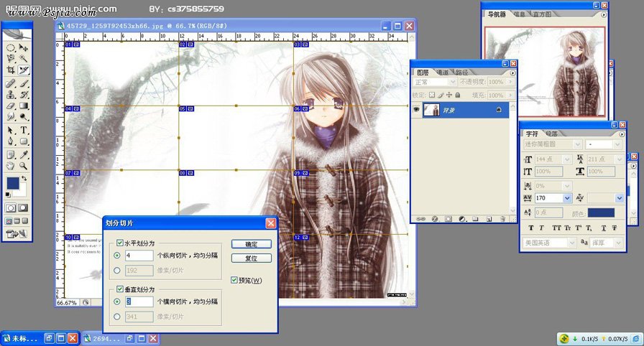Select the Notes tool
Viewport: 644px width, 346px height.
tap(11, 154)
